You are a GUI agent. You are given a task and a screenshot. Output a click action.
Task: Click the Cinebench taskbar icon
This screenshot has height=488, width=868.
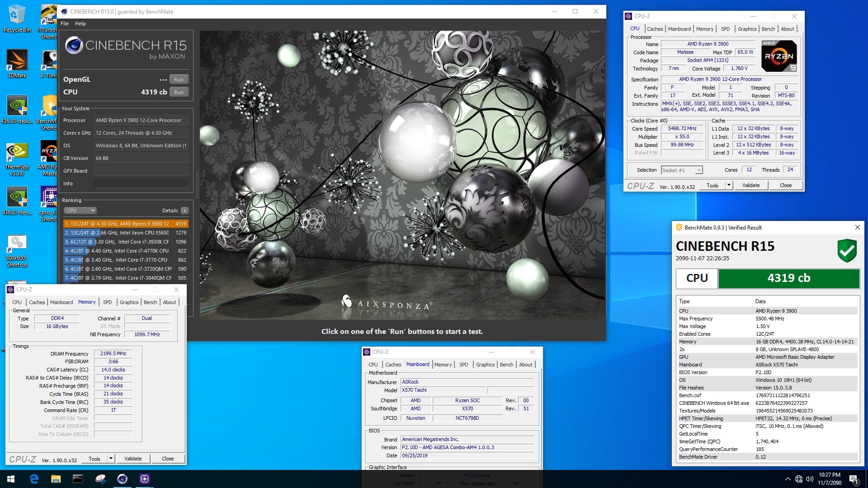(x=122, y=479)
